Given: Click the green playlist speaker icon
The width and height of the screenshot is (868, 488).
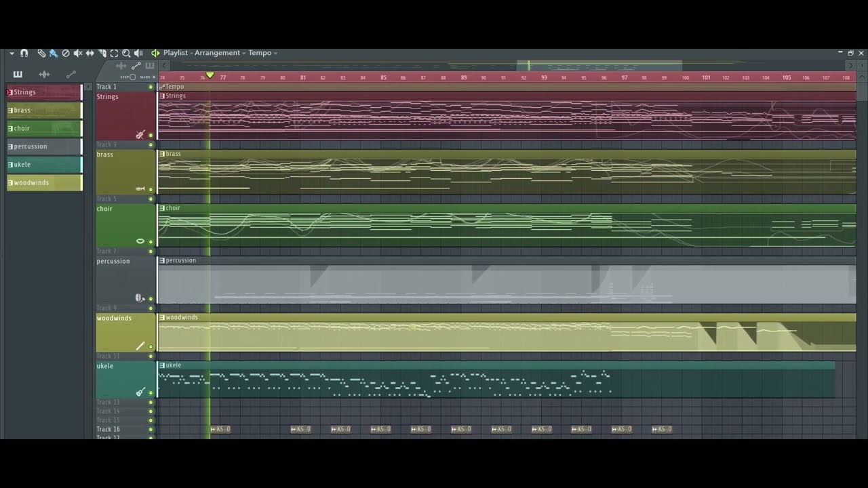Looking at the screenshot, I should coord(155,53).
